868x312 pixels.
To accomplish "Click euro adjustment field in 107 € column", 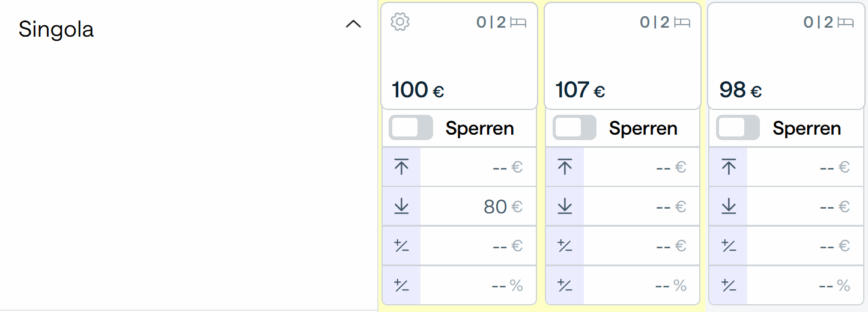I will pyautogui.click(x=642, y=245).
